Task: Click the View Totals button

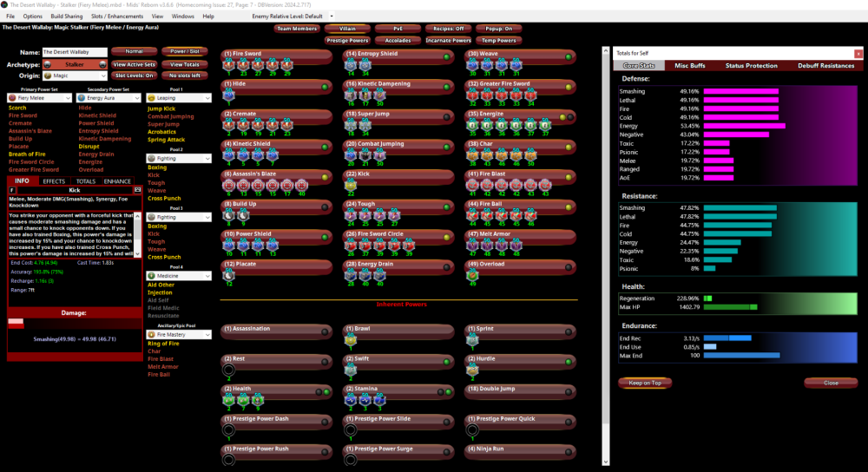Action: [x=185, y=64]
